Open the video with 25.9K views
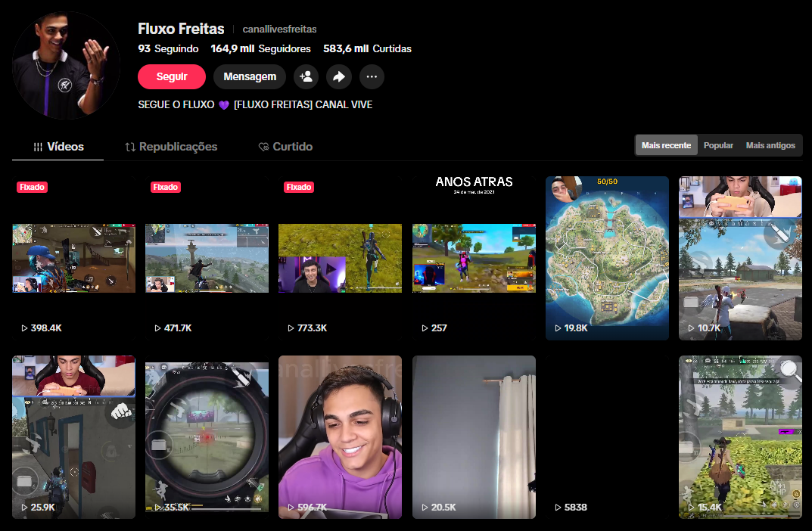The image size is (812, 531). click(x=74, y=437)
